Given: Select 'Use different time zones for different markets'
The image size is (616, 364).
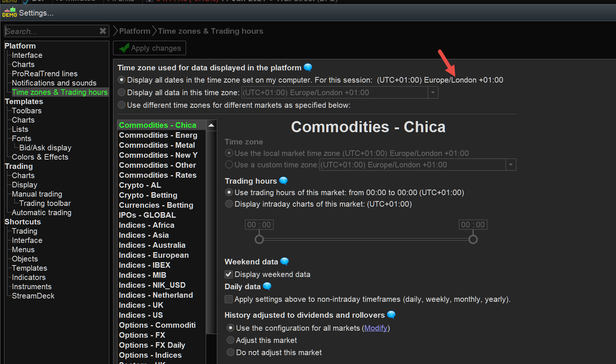Looking at the screenshot, I should point(121,105).
